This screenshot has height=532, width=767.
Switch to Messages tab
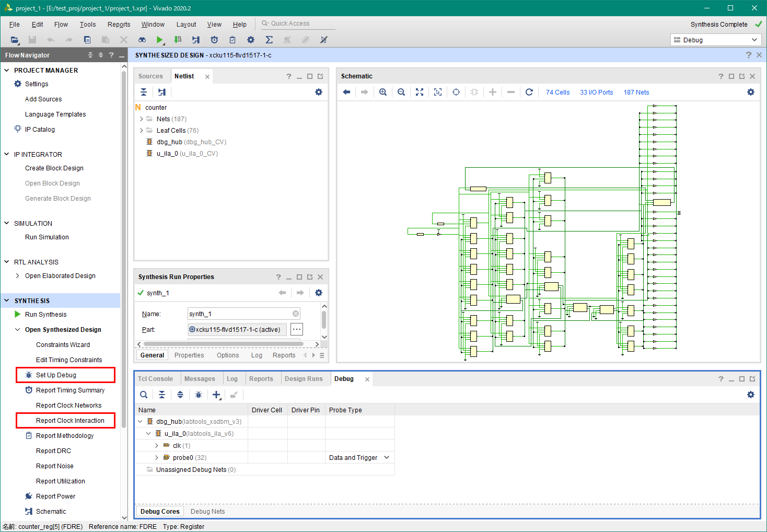click(200, 379)
